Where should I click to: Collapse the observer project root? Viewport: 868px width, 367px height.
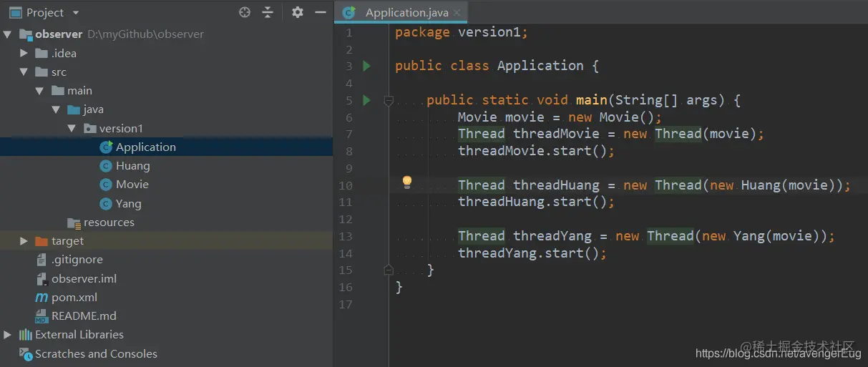pyautogui.click(x=8, y=34)
